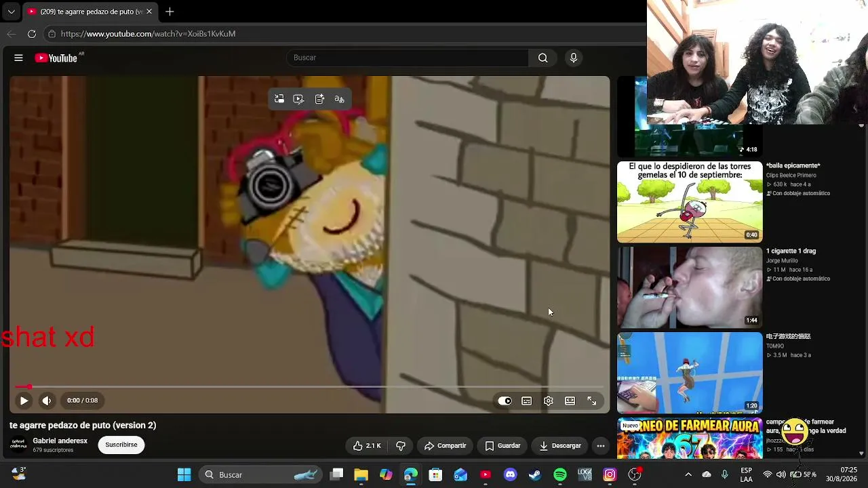Viewport: 868px width, 488px height.
Task: Open Task View on the taskbar
Action: [x=336, y=474]
